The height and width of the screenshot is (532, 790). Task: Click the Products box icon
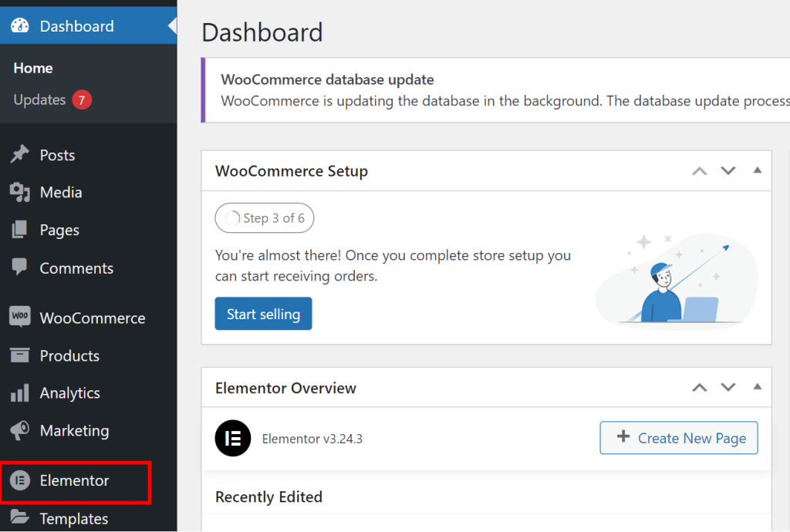[x=20, y=355]
